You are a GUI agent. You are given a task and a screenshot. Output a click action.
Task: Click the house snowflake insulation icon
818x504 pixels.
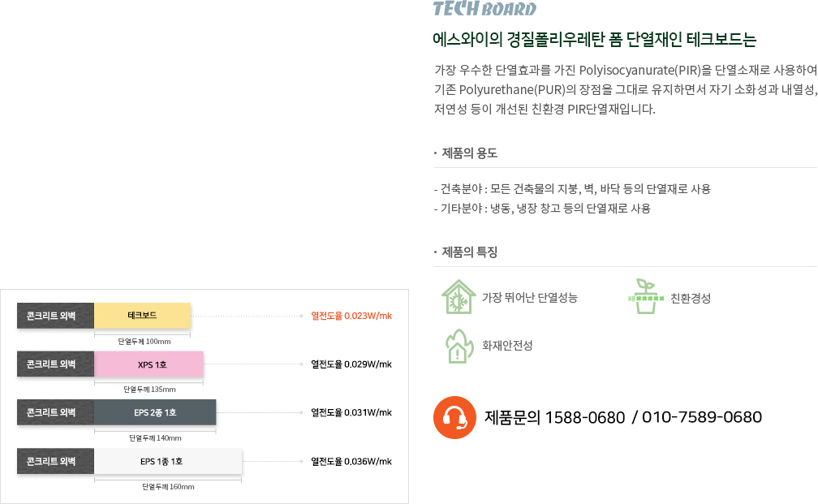(x=459, y=297)
